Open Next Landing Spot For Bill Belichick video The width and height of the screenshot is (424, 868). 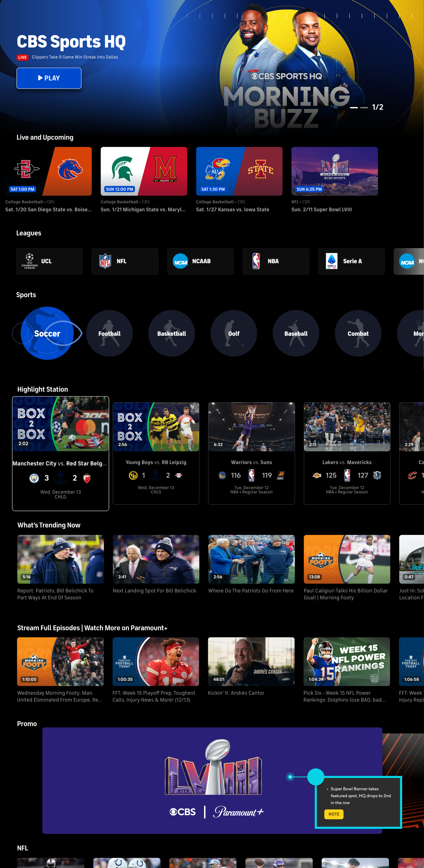click(x=156, y=559)
